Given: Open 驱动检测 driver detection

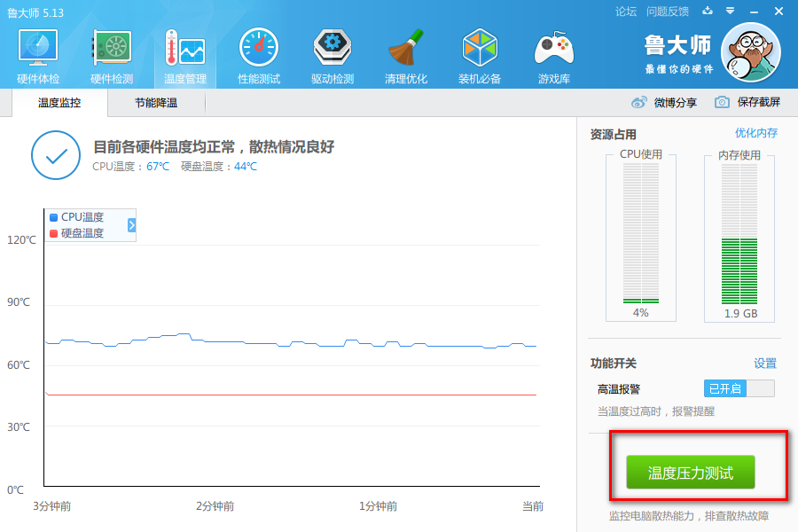Looking at the screenshot, I should tap(332, 56).
